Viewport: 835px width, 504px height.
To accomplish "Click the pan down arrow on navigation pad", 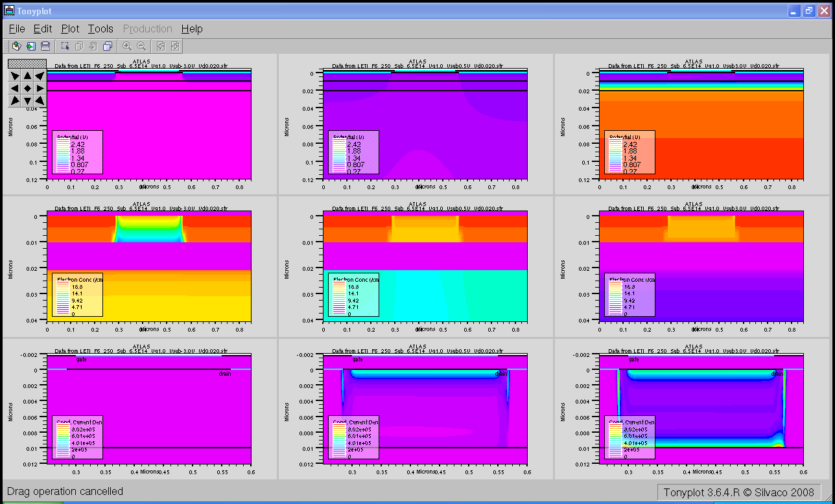I will (27, 100).
